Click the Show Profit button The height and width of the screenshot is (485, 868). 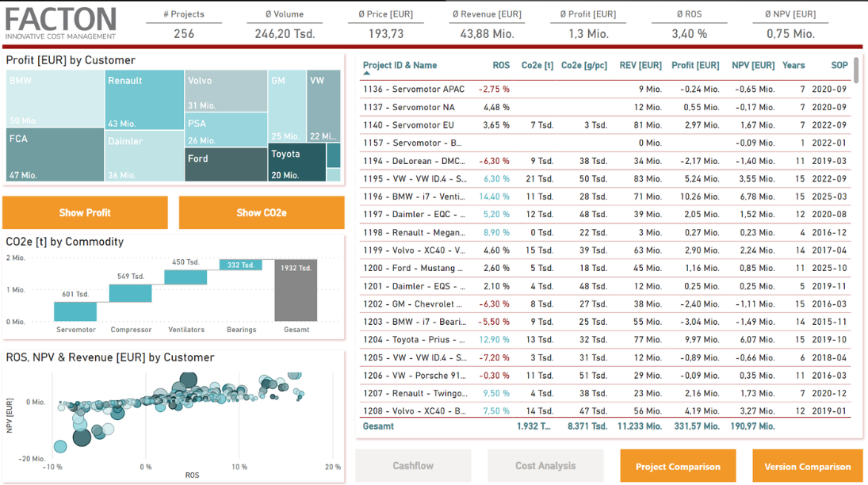pos(85,212)
